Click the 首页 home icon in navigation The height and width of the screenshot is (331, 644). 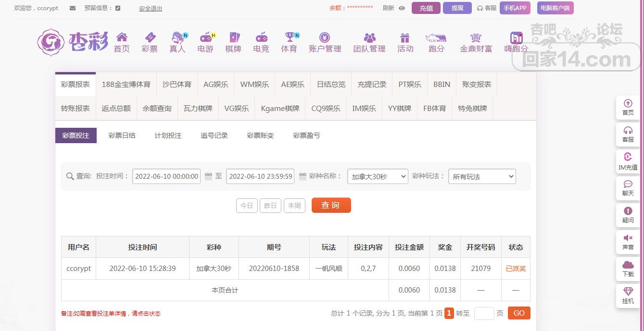[122, 37]
